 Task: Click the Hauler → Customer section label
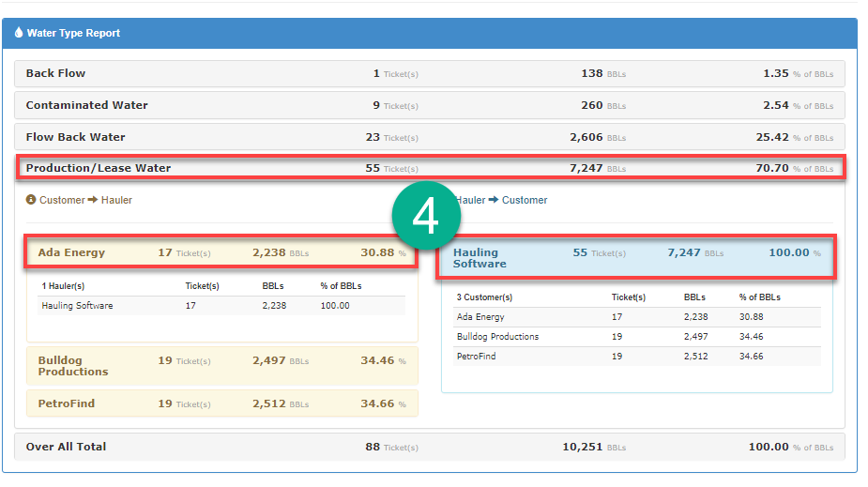point(501,200)
